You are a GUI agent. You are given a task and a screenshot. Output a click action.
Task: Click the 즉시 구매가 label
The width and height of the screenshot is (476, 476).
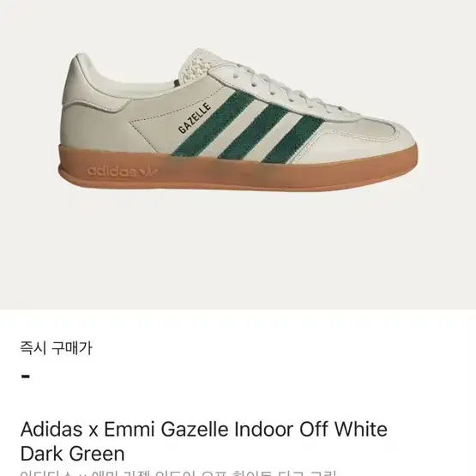(56, 348)
